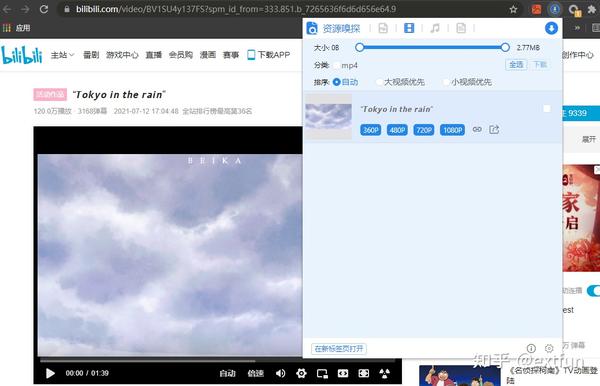Select the music resources tab icon

point(435,28)
